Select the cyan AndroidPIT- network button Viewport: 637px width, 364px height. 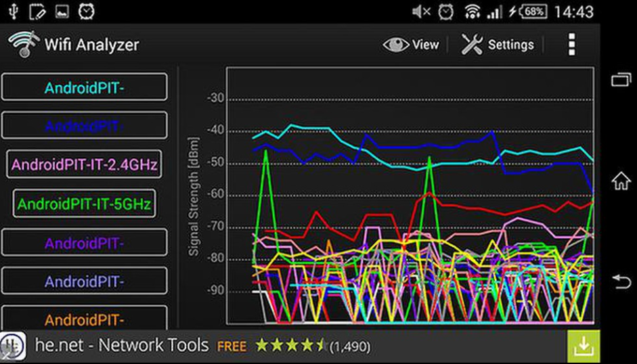click(84, 87)
